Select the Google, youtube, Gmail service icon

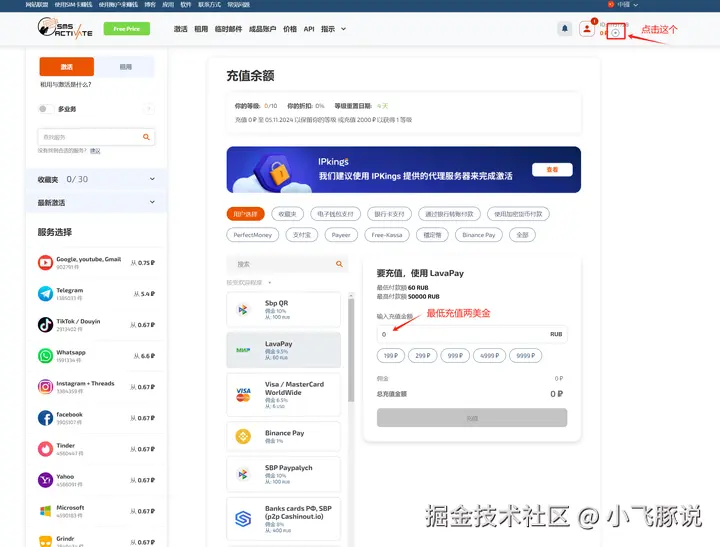[45, 263]
